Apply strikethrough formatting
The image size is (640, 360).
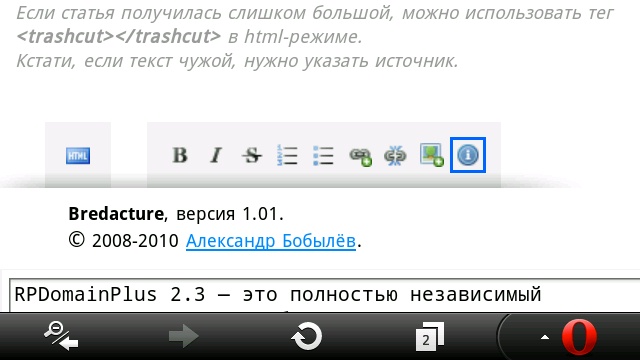(x=252, y=155)
